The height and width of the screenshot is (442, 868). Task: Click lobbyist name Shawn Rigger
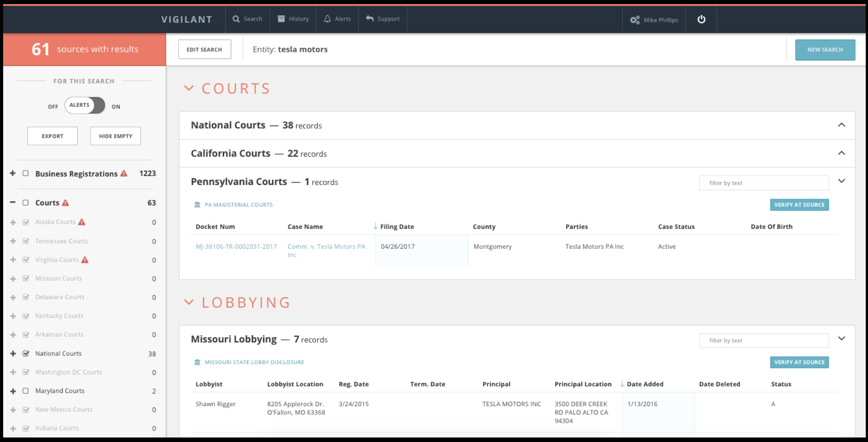215,404
